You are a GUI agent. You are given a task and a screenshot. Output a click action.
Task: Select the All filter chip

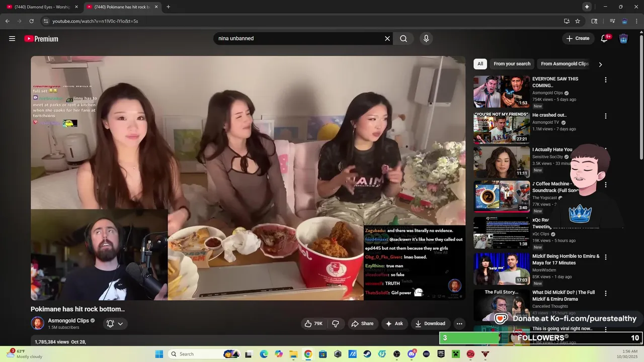[x=480, y=64]
